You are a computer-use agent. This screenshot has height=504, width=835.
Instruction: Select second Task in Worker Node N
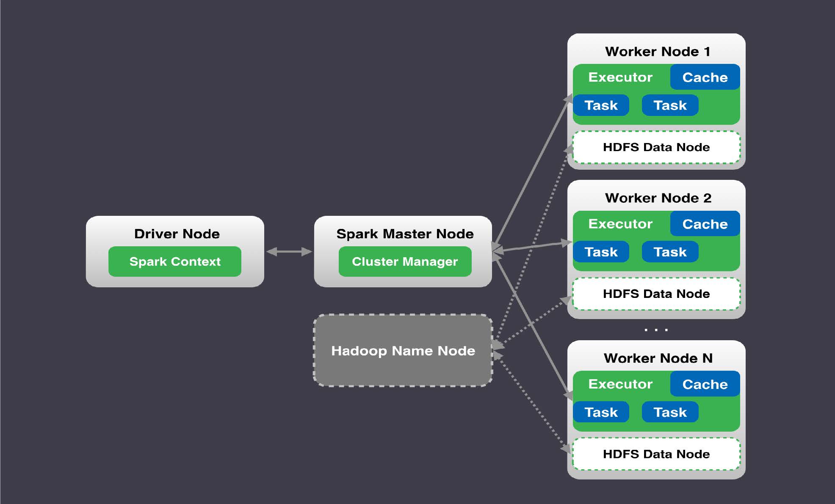670,412
